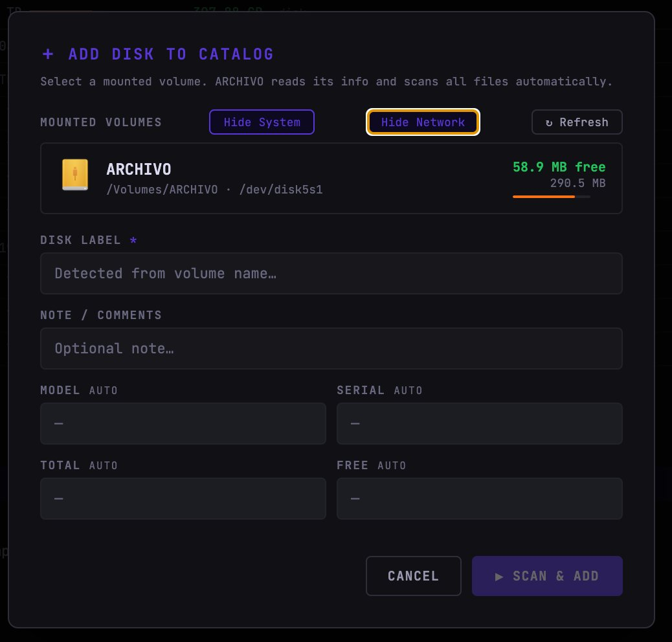Click the Model auto field
Screen dimensions: 672x642
pos(183,423)
